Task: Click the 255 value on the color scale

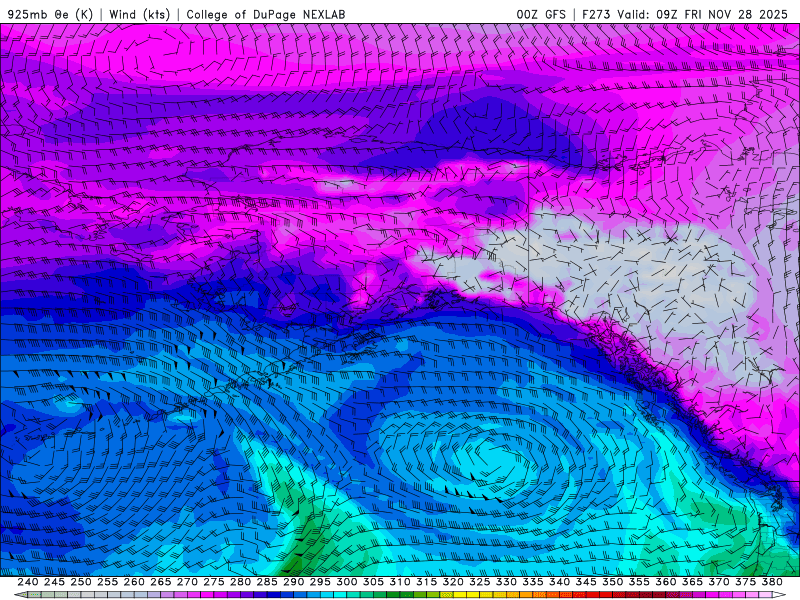Action: (107, 582)
